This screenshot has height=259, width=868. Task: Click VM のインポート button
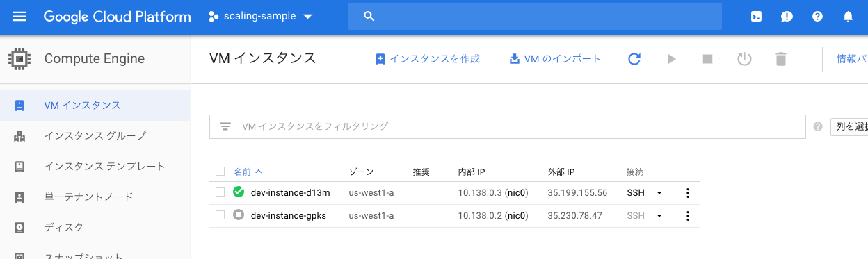[555, 59]
